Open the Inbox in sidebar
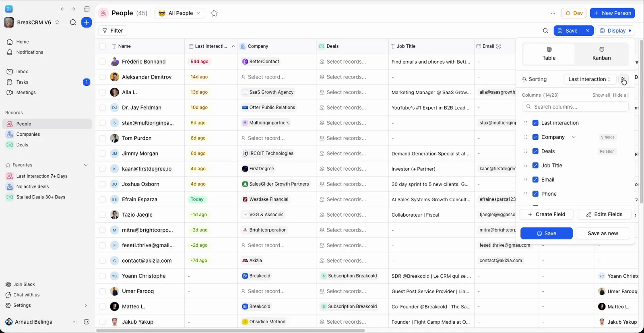644x333 pixels. pyautogui.click(x=22, y=72)
